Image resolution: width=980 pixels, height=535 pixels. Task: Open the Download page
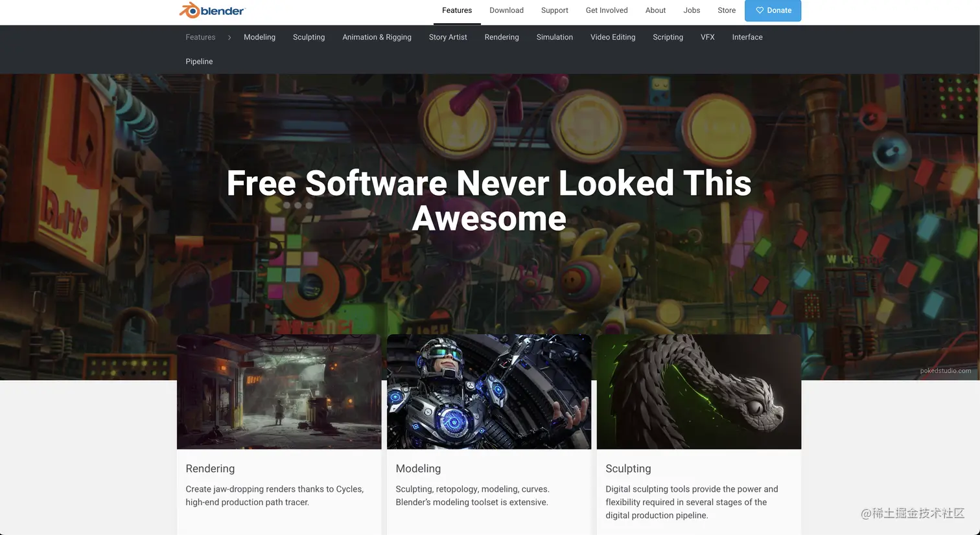point(506,10)
